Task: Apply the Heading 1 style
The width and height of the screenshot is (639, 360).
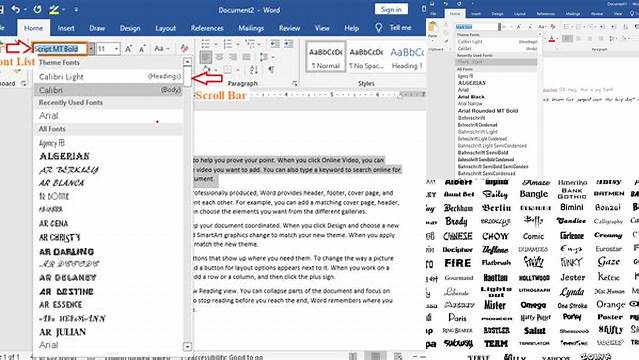Action: [x=407, y=57]
